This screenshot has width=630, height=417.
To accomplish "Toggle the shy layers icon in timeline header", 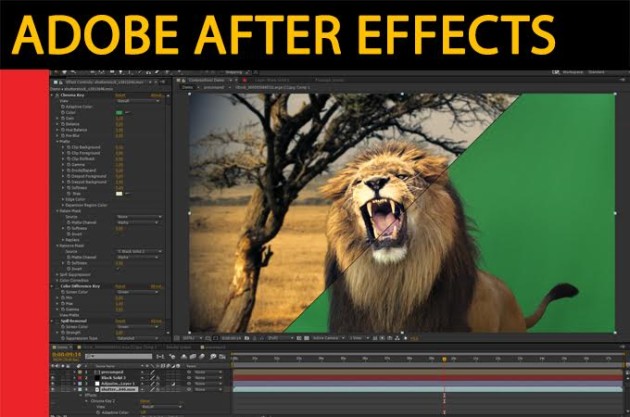I will (184, 356).
